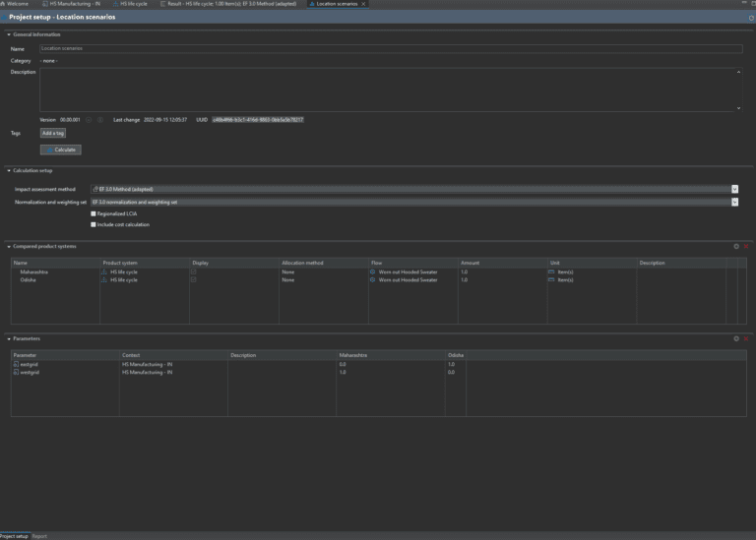Click the eastgrid parameter icon

click(16, 364)
